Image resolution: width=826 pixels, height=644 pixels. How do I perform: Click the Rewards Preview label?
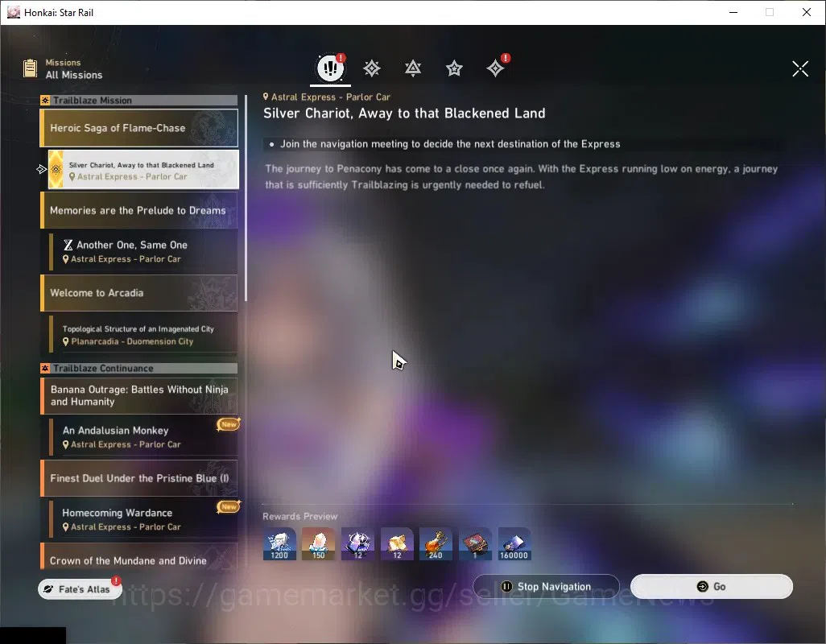(x=299, y=517)
